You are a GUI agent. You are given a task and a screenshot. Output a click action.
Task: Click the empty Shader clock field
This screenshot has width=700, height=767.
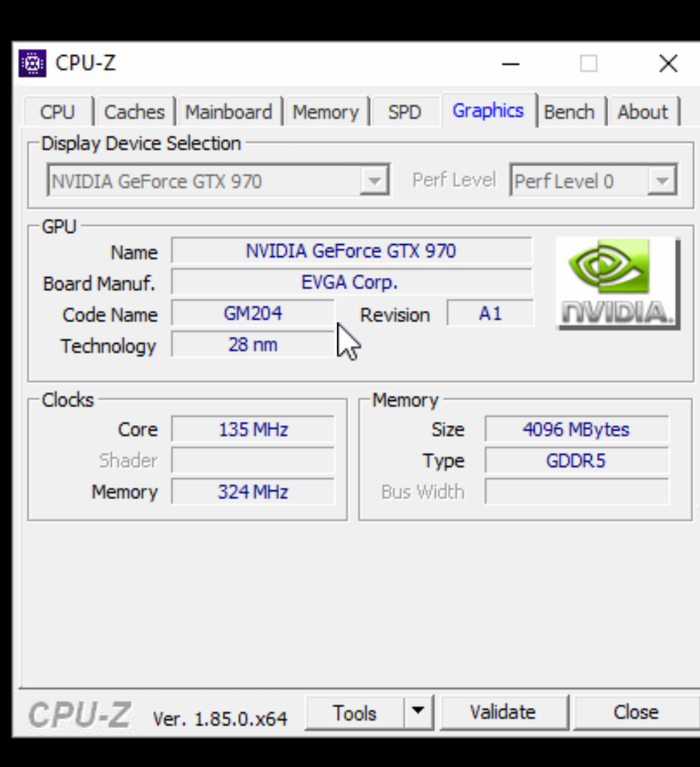pyautogui.click(x=254, y=461)
